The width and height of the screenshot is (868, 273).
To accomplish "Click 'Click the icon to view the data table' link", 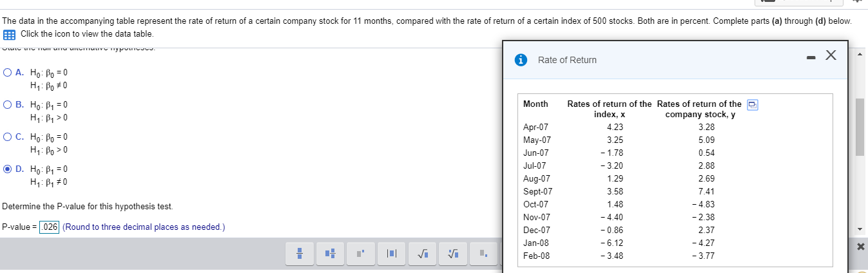I will point(87,33).
